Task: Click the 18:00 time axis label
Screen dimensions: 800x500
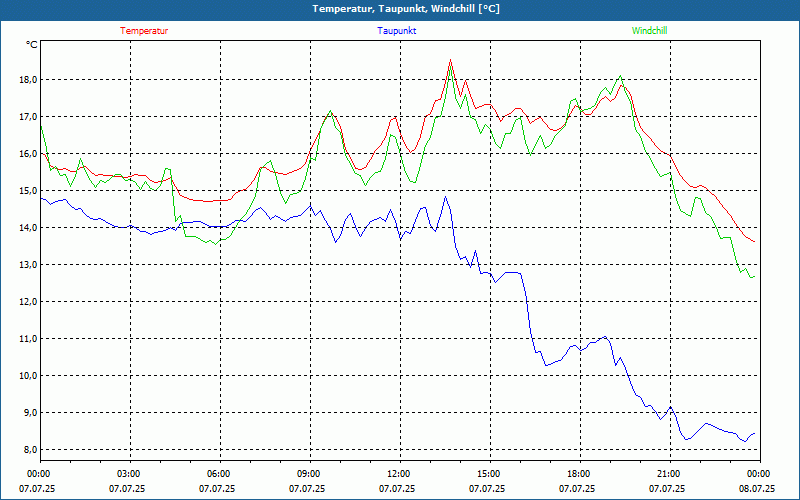Action: (x=580, y=473)
